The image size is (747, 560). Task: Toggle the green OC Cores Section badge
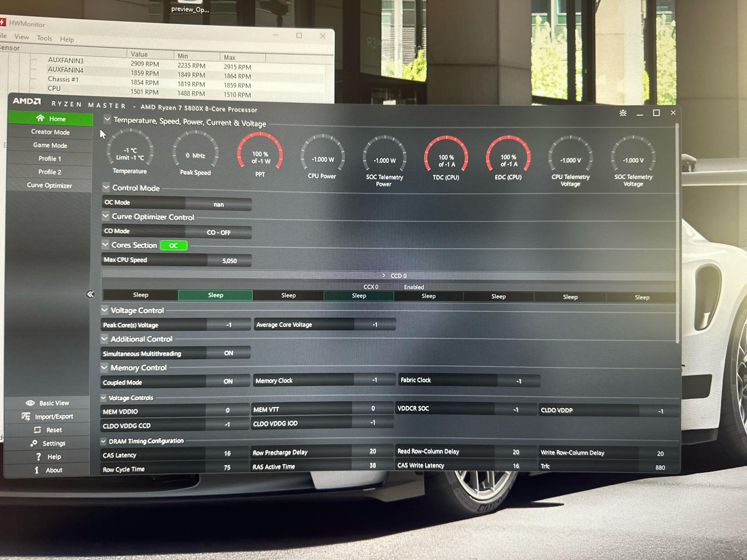point(174,245)
